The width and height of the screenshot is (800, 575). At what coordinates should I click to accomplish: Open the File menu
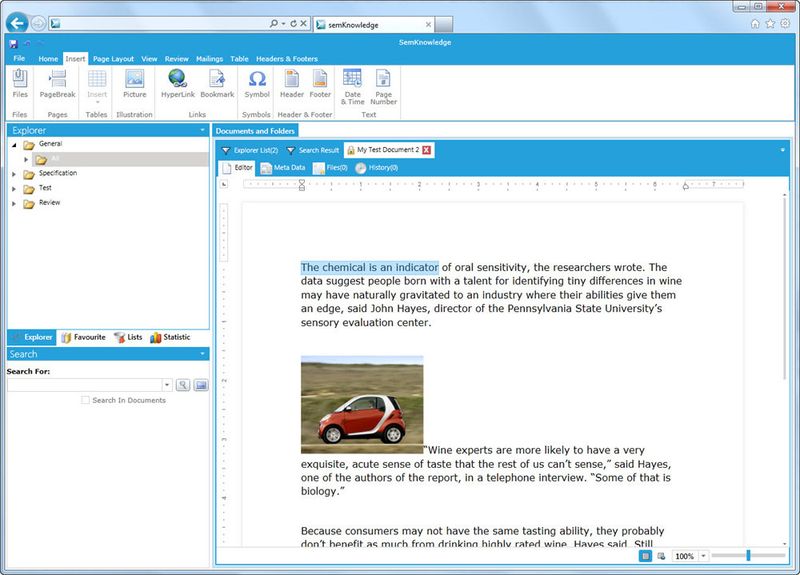coord(19,58)
